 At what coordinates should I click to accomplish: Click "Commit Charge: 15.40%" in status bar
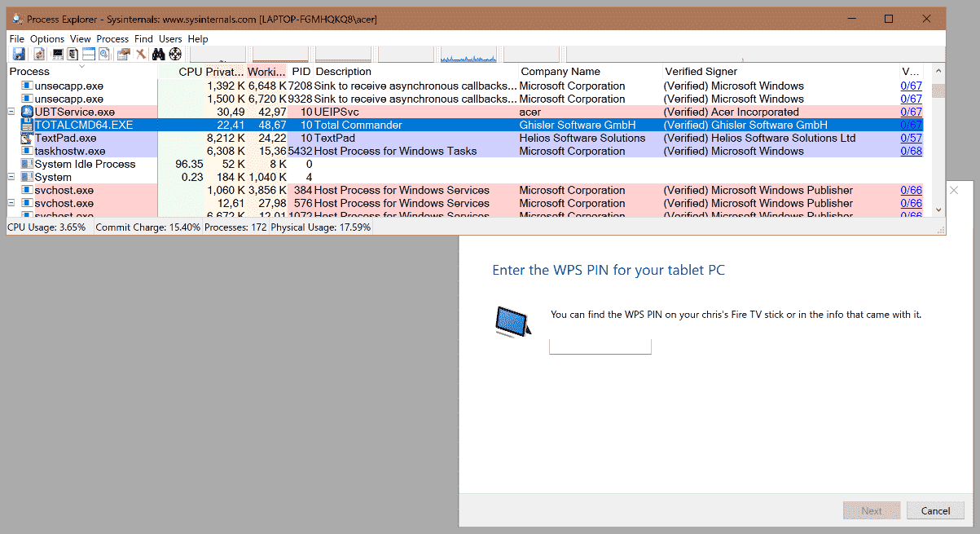pyautogui.click(x=147, y=227)
